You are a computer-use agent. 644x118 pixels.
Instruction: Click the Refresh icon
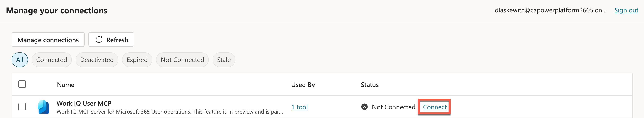tap(99, 39)
